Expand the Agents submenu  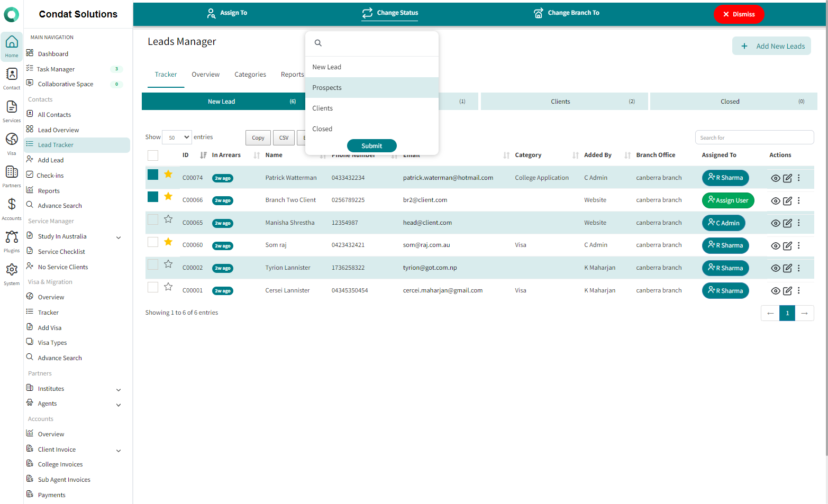119,405
